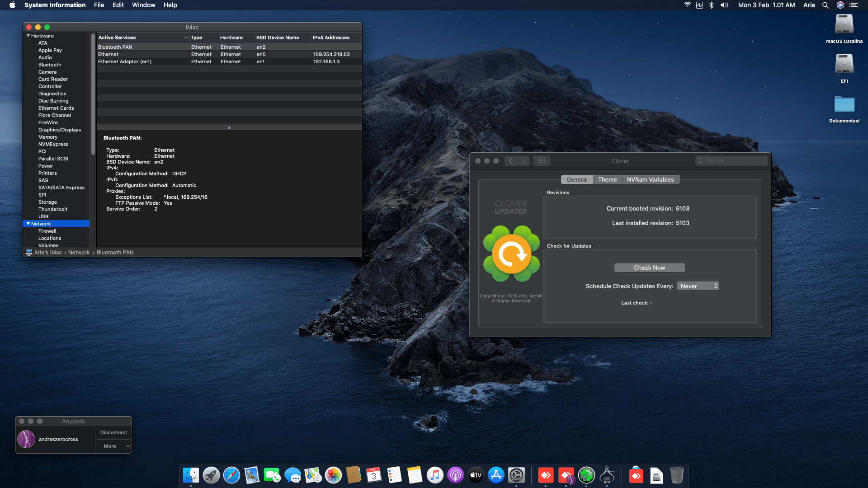The height and width of the screenshot is (488, 868).
Task: Collapse the Network tree section
Action: click(28, 224)
